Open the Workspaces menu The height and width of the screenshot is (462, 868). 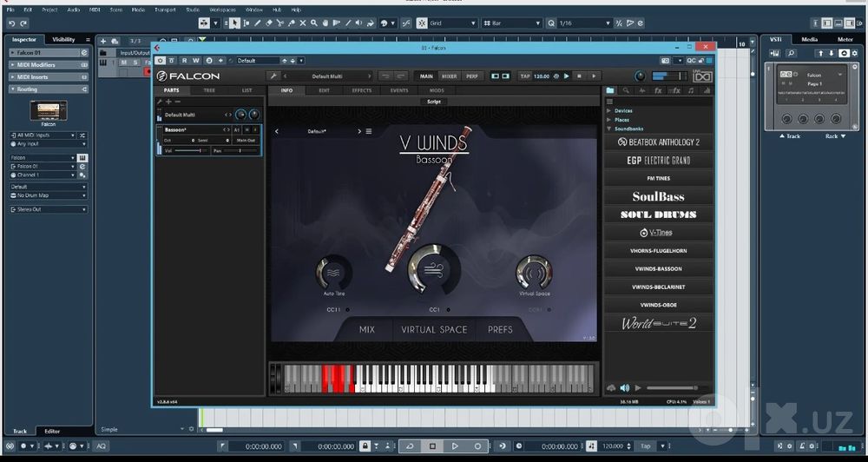pos(222,10)
